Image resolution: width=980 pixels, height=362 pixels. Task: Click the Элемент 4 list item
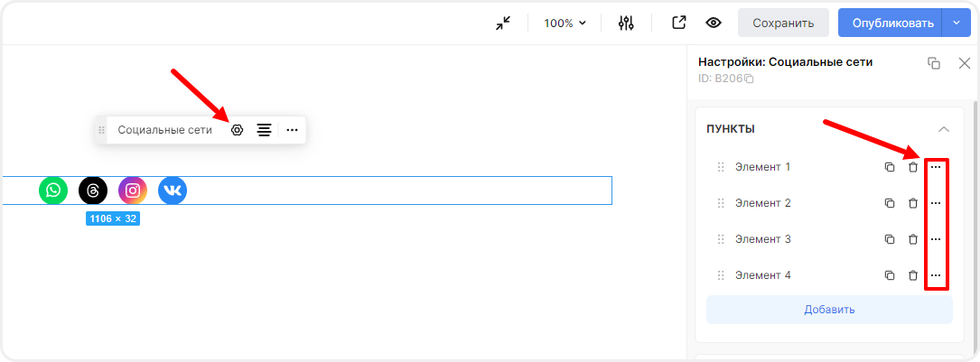[763, 275]
